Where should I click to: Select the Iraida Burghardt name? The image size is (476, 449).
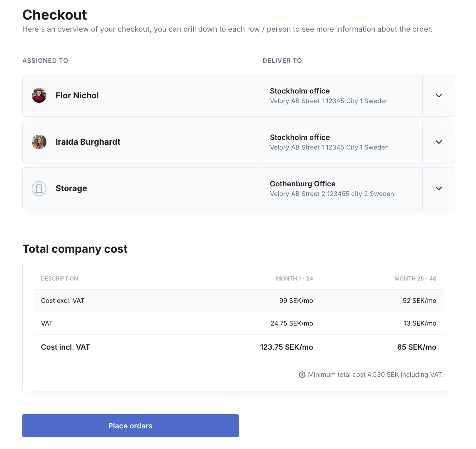(88, 142)
